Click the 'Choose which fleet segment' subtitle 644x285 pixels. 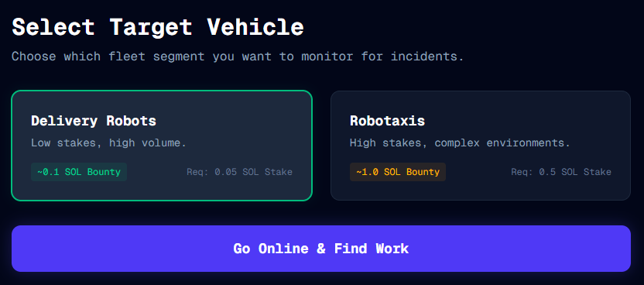[x=238, y=57]
